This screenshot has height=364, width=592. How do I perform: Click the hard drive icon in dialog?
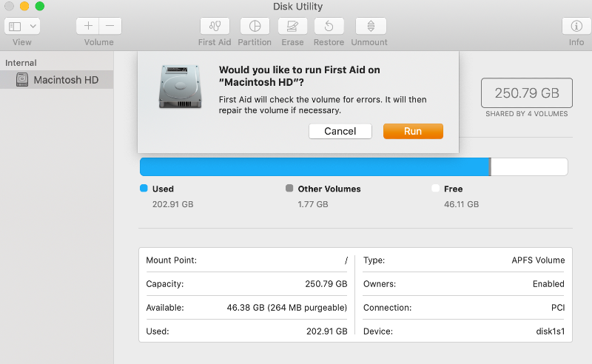[x=180, y=87]
